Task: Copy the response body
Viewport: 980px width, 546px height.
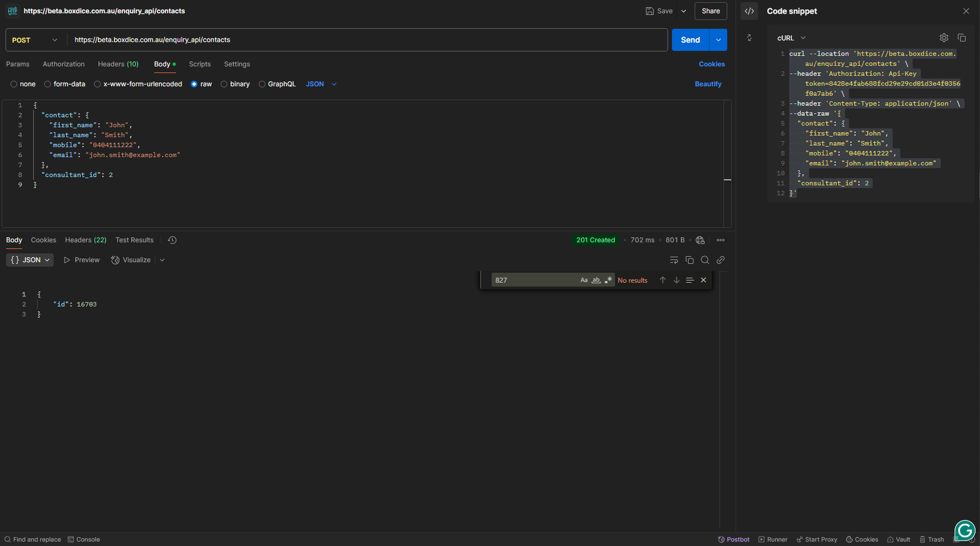Action: click(690, 260)
